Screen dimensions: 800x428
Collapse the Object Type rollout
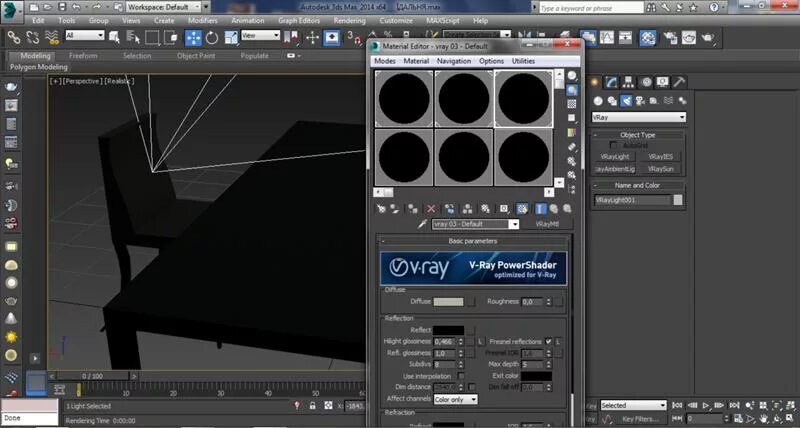point(638,135)
